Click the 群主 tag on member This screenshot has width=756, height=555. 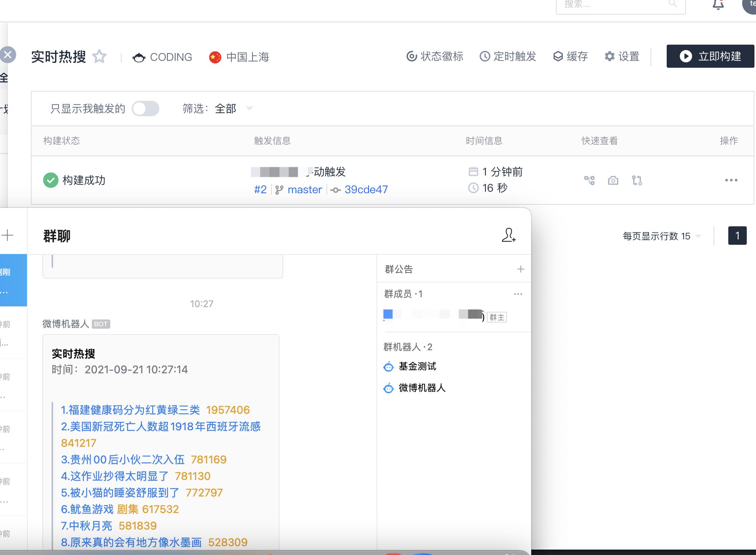(x=497, y=317)
